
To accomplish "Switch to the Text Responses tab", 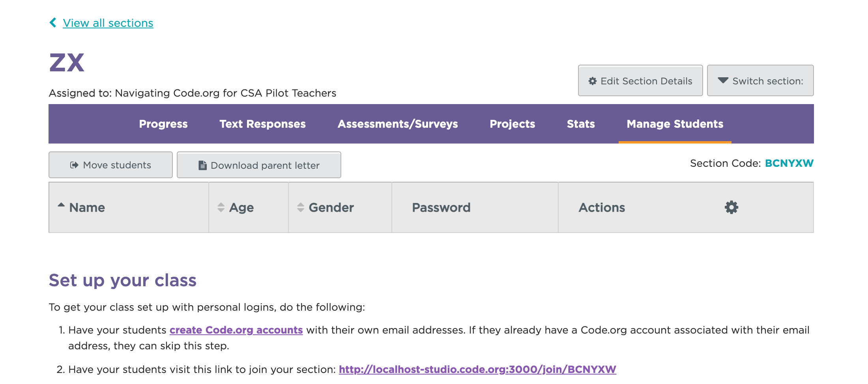I will tap(262, 124).
